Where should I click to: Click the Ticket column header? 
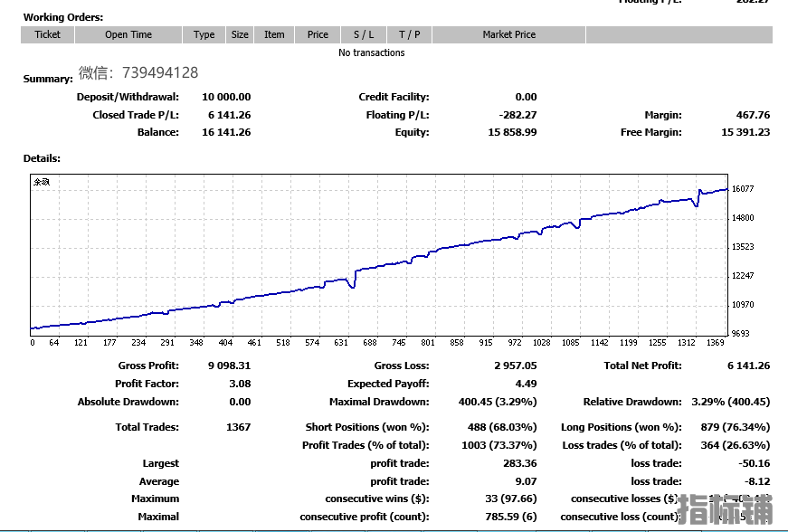tap(48, 34)
